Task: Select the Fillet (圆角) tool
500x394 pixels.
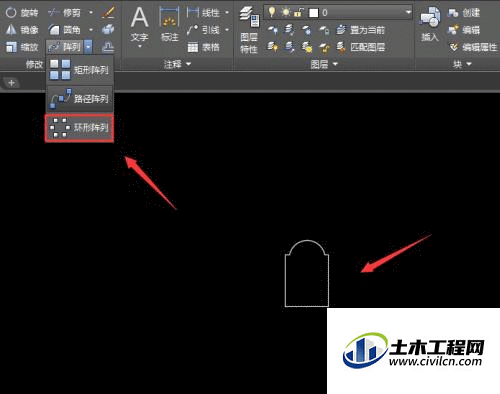Action: click(x=65, y=30)
